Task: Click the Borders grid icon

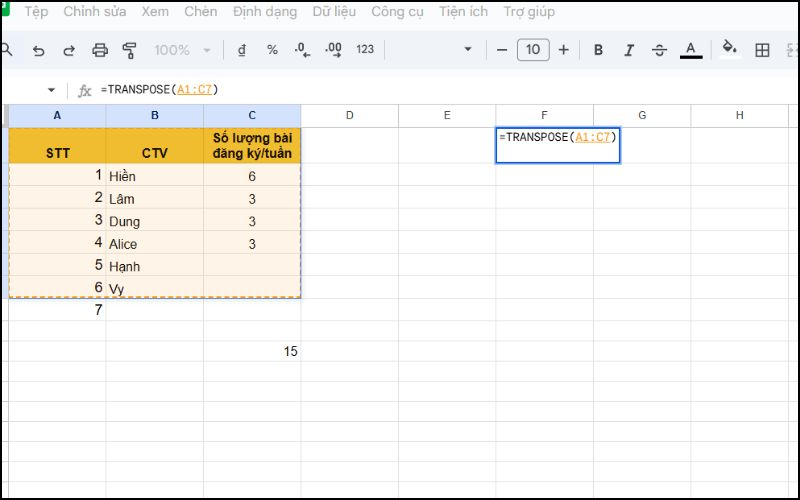Action: coord(762,50)
